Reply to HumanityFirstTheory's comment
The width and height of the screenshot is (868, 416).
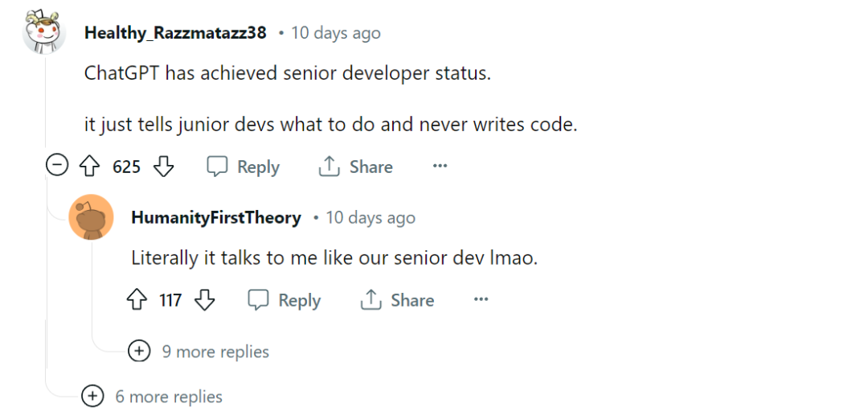(285, 301)
